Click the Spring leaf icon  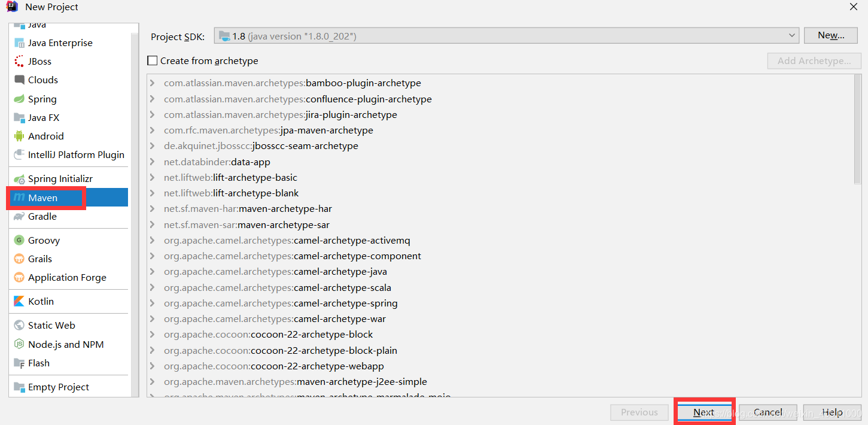pyautogui.click(x=19, y=99)
